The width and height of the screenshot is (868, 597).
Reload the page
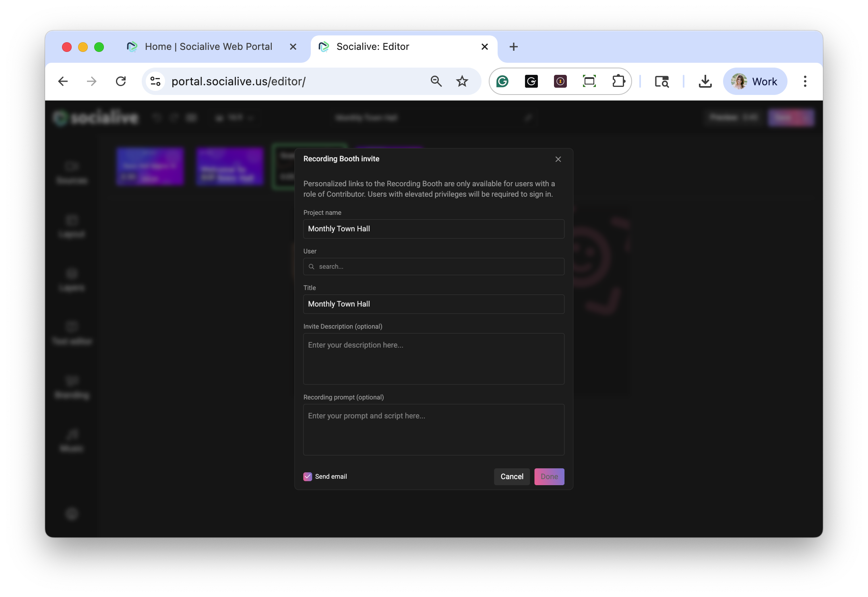point(121,82)
